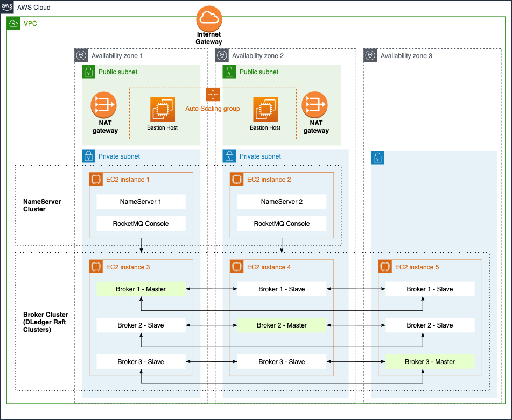Select 'Broker 3 - Slave' in EC2 instance 3
Screen dimensions: 512x420
(141, 362)
